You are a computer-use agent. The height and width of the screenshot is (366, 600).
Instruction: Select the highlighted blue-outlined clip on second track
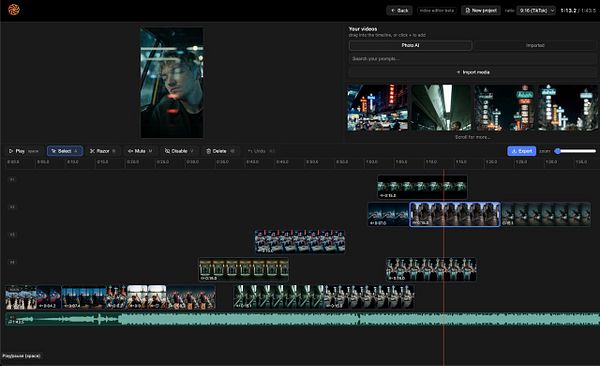[455, 214]
